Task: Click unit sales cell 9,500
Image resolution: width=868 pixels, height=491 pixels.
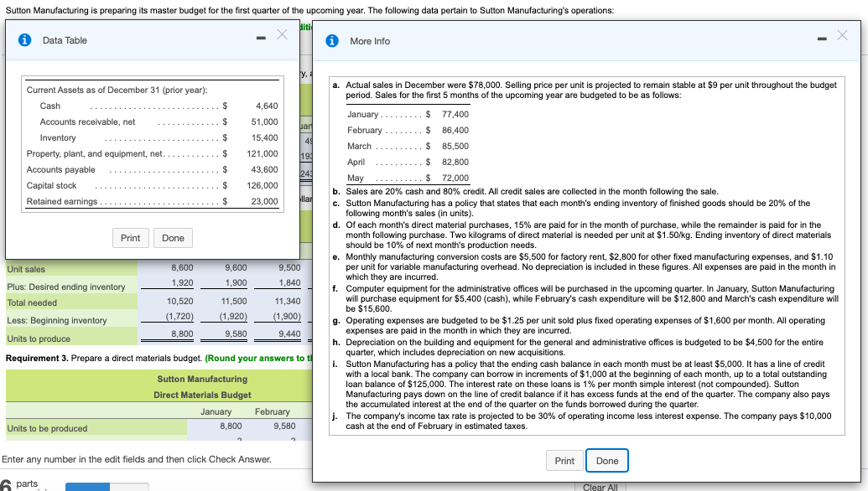Action: tap(289, 267)
